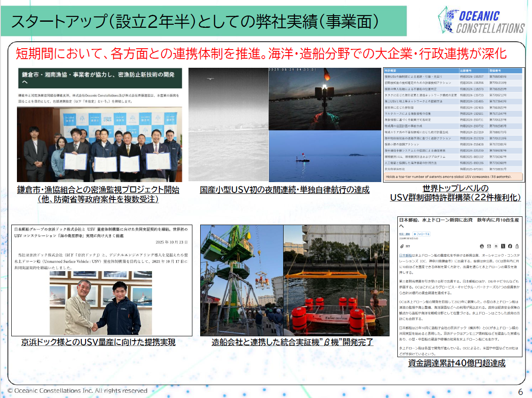
Task: Click the copyright text Oceanic Constellations Inc.
Action: pos(77,391)
